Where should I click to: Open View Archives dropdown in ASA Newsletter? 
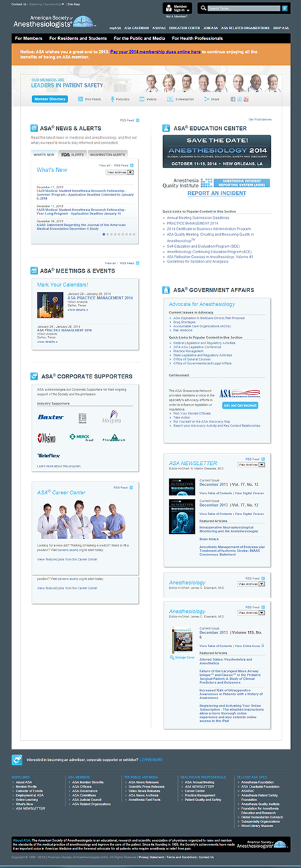pyautogui.click(x=252, y=464)
